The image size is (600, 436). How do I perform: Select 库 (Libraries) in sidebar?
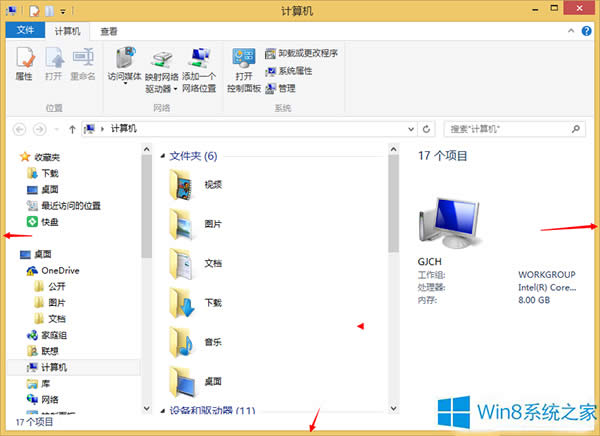38,384
